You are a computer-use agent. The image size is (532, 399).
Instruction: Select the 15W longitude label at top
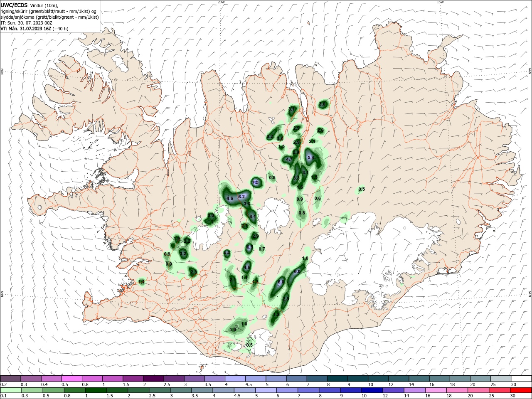click(x=440, y=2)
